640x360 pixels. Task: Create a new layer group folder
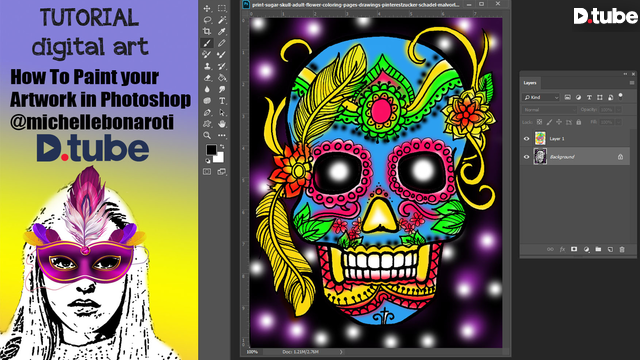click(x=598, y=249)
